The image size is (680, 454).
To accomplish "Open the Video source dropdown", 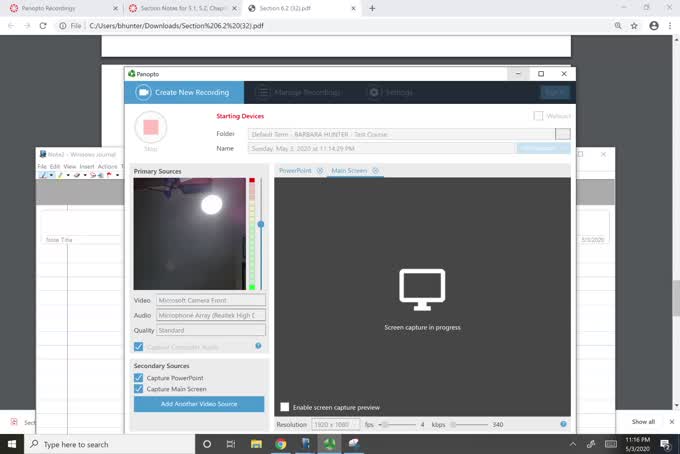I will [x=211, y=300].
